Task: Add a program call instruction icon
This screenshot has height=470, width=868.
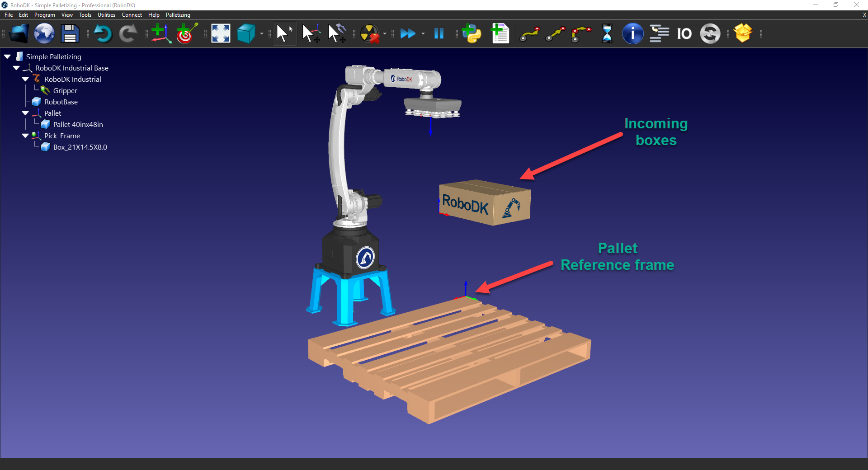Action: (x=659, y=33)
